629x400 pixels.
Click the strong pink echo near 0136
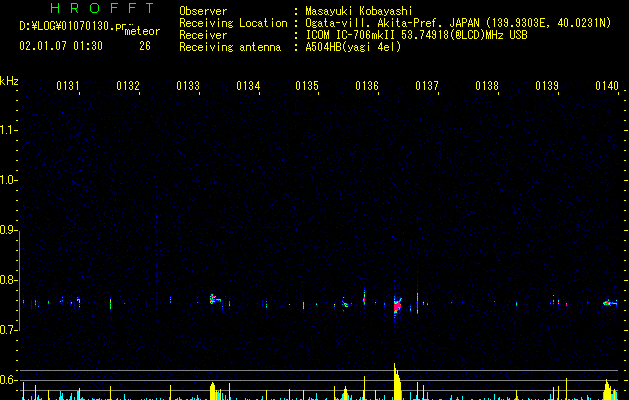point(397,306)
